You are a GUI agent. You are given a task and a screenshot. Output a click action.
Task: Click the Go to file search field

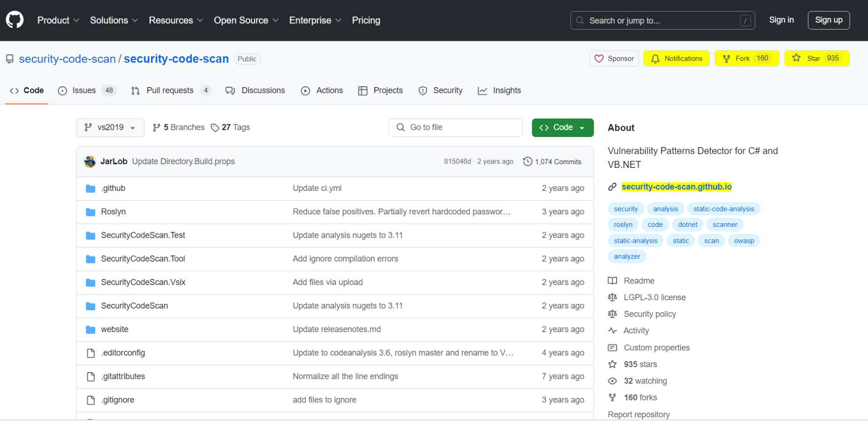(x=455, y=128)
